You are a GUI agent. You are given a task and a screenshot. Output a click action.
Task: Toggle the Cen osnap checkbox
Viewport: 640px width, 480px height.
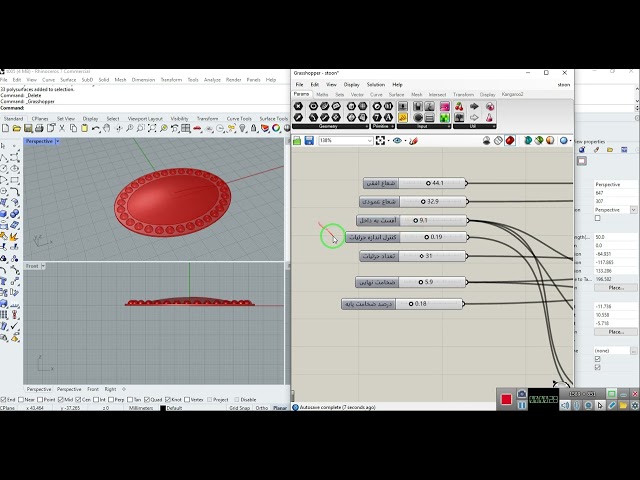point(78,400)
